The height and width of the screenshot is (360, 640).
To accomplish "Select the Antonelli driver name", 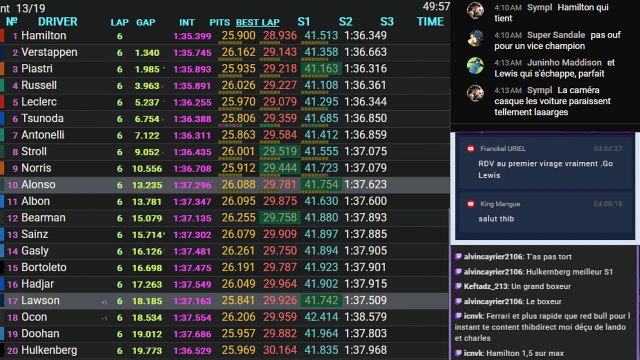I will click(43, 135).
